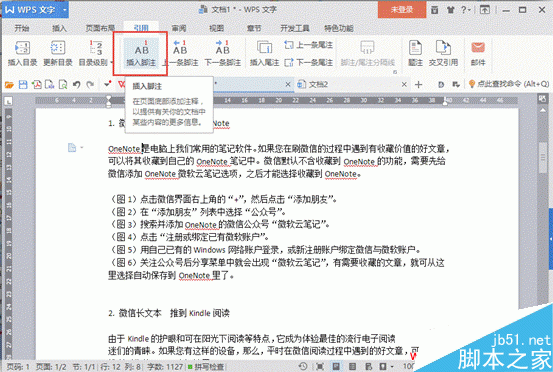Switch to the 页面布局 (Page Layout) tab

coord(100,28)
